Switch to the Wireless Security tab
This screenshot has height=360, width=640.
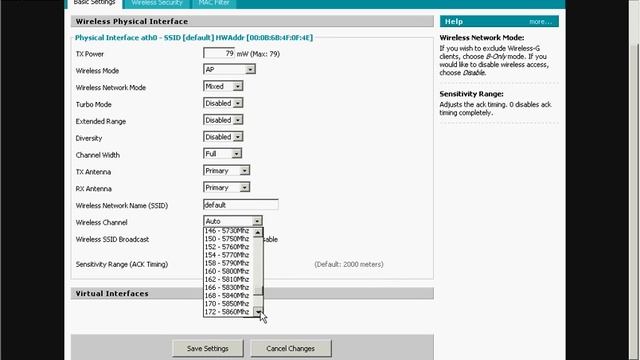[x=157, y=3]
